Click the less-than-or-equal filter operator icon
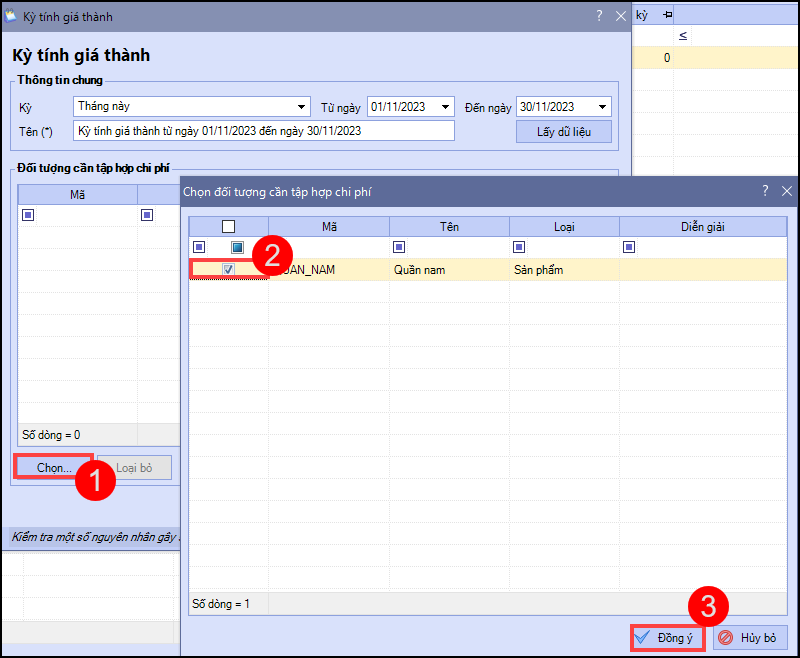 pyautogui.click(x=684, y=36)
